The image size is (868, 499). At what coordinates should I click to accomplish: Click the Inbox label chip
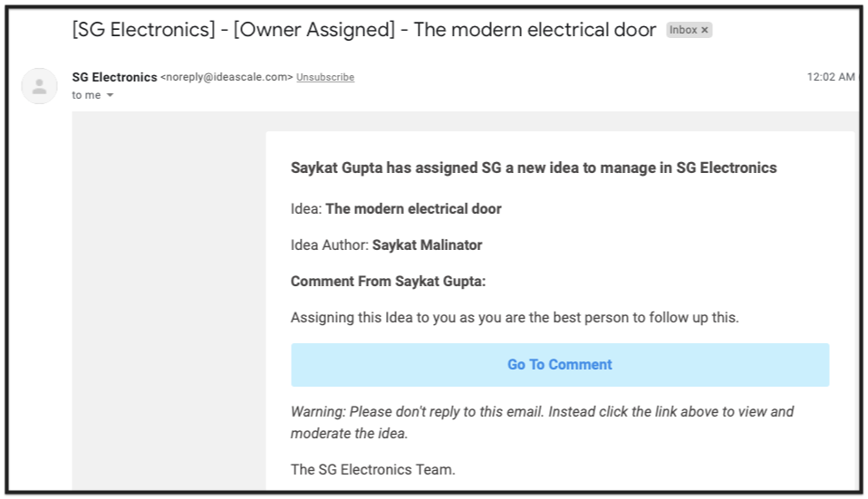(x=689, y=30)
